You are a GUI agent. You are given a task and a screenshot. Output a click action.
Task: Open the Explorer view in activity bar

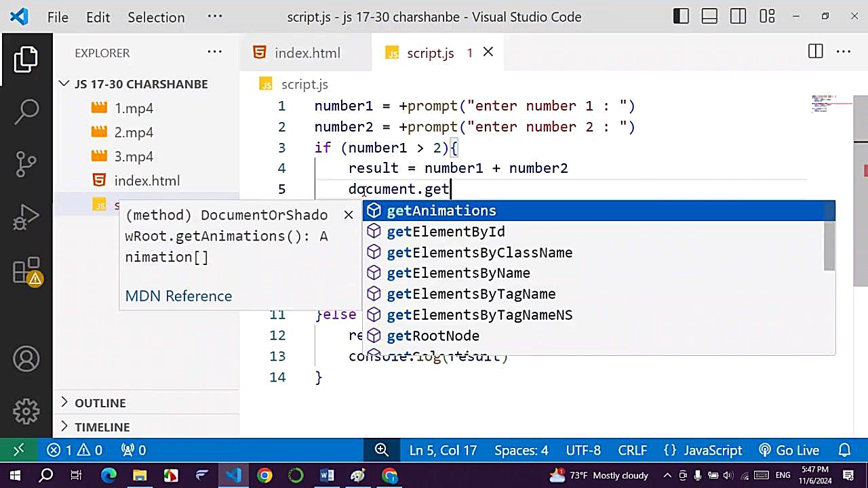[26, 60]
